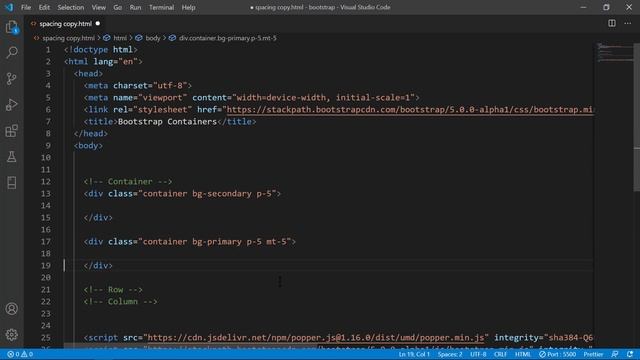Click the VS Code logo icon
640x360 pixels.
pyautogui.click(x=9, y=7)
